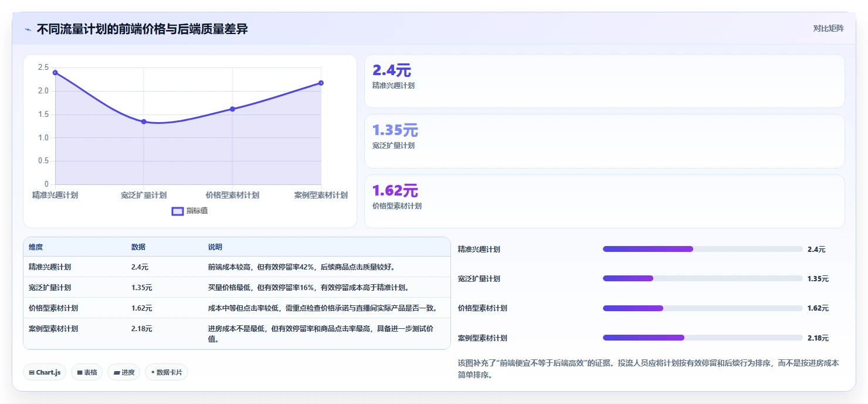Click 2.4元 value beside the progress bar
This screenshot has width=868, height=404.
coord(816,250)
